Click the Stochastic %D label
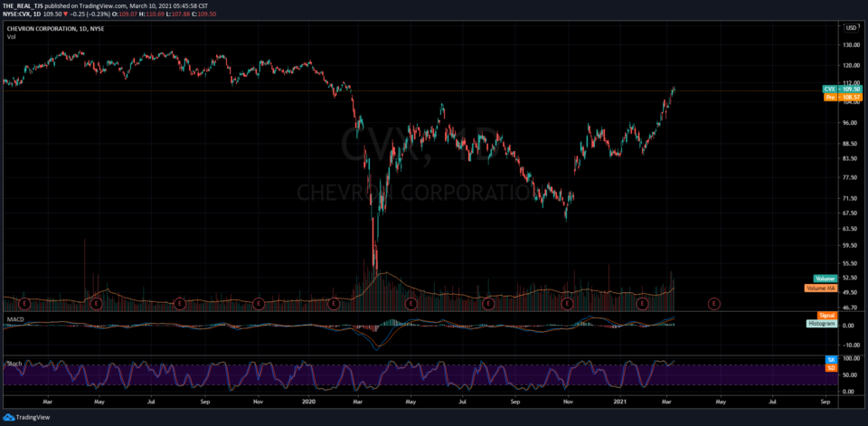Image resolution: width=868 pixels, height=426 pixels. click(831, 367)
